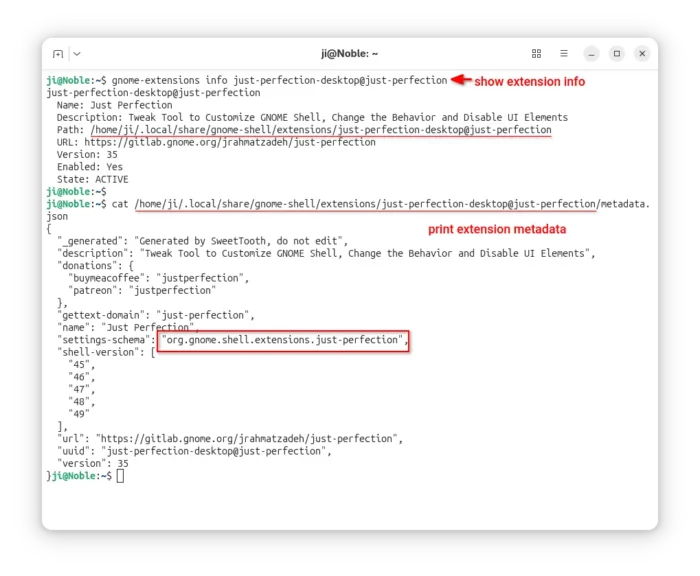
Task: Click the underlined extension path after Path:
Action: (x=320, y=130)
